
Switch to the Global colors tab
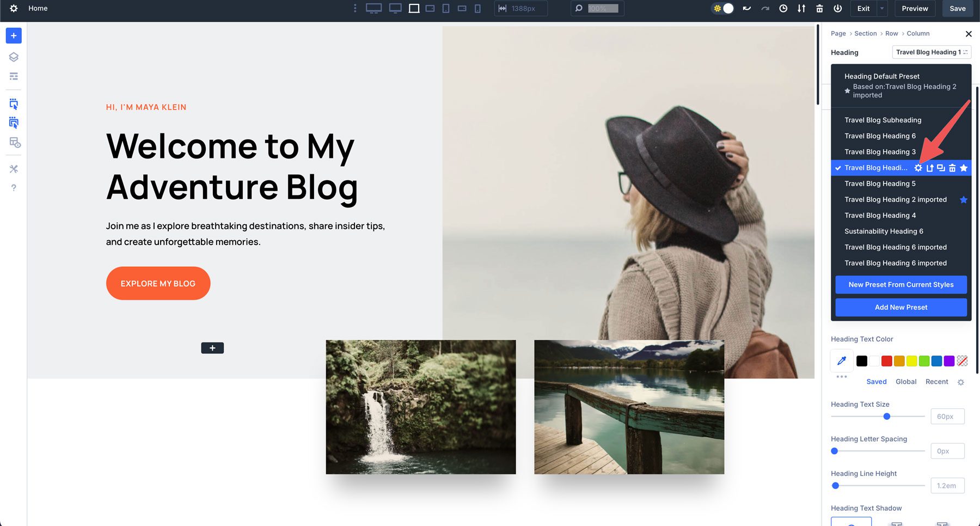[906, 382]
